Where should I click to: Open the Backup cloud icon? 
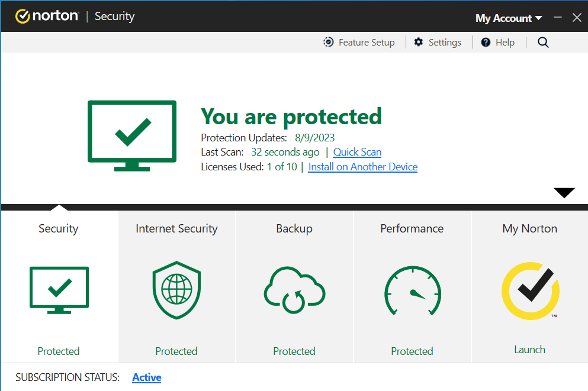(294, 290)
